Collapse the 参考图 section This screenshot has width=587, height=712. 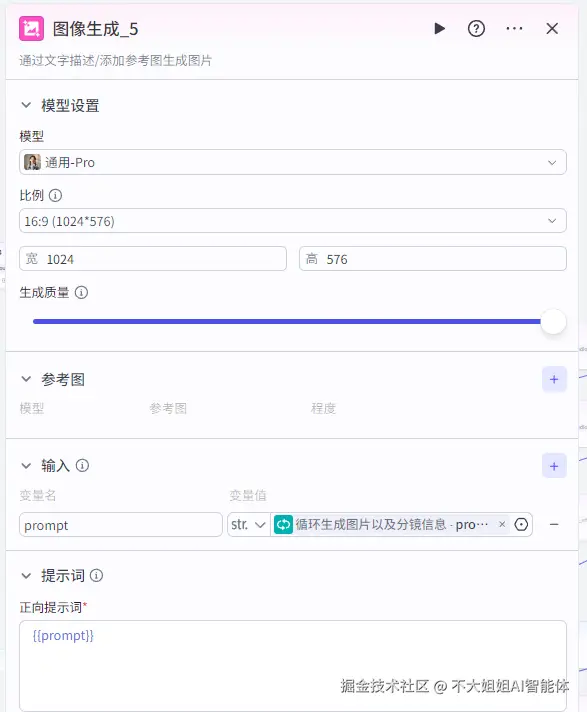26,379
